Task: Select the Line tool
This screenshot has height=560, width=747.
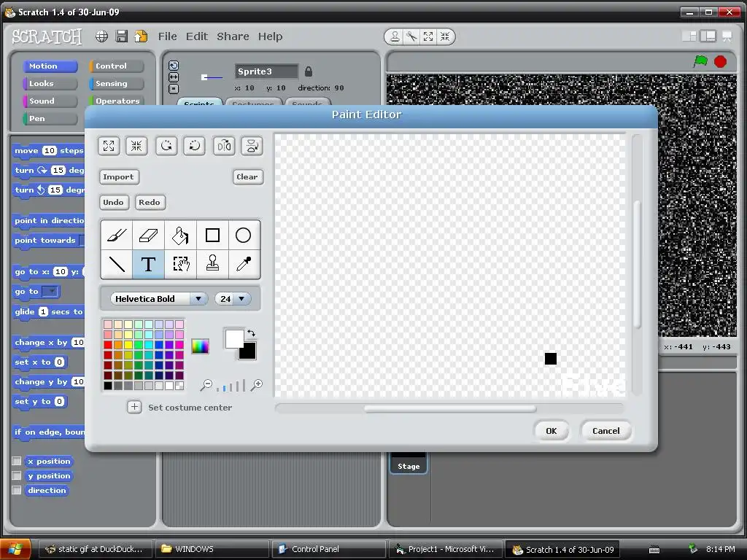Action: (x=117, y=264)
